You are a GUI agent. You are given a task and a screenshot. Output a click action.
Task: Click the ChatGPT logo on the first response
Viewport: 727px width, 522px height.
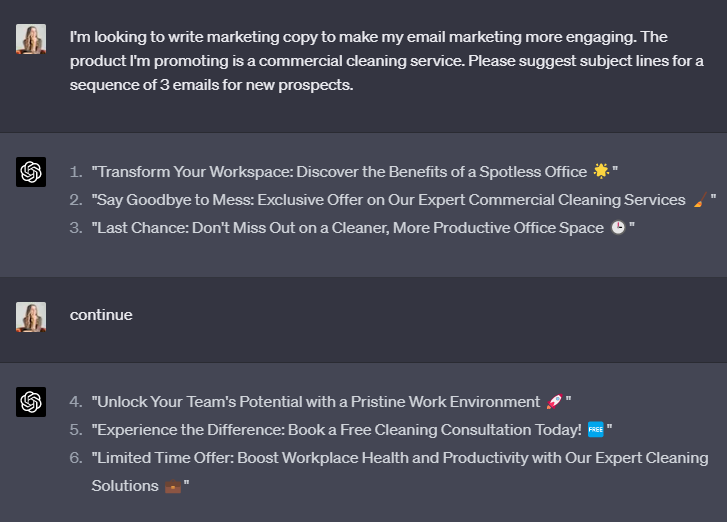pyautogui.click(x=31, y=172)
